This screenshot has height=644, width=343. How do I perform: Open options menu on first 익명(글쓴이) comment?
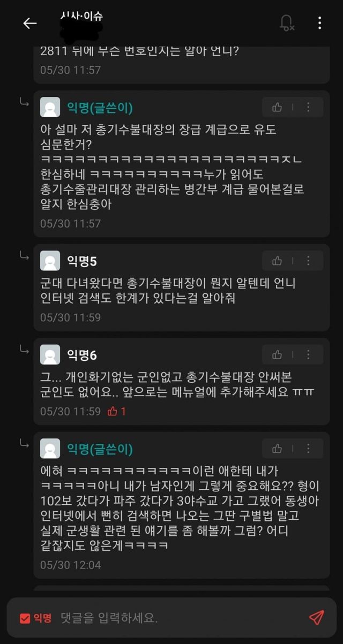(308, 107)
